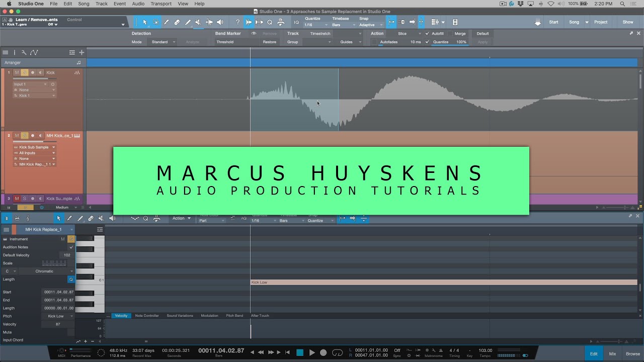
Task: Open the Start page button
Action: (553, 22)
